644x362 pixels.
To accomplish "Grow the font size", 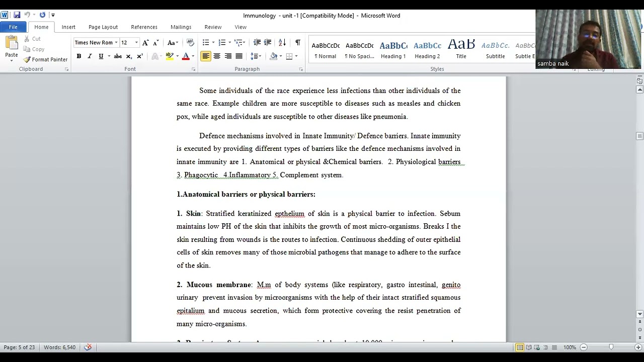I will [x=145, y=43].
